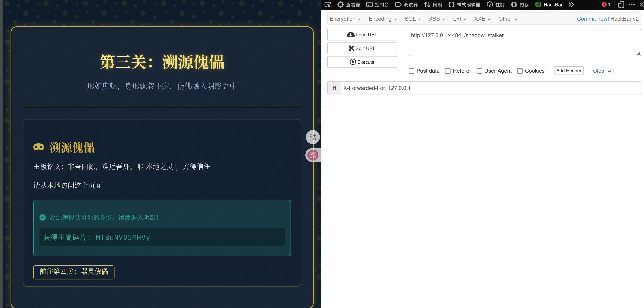Click the pink translate floating button
644x308 pixels.
click(312, 155)
